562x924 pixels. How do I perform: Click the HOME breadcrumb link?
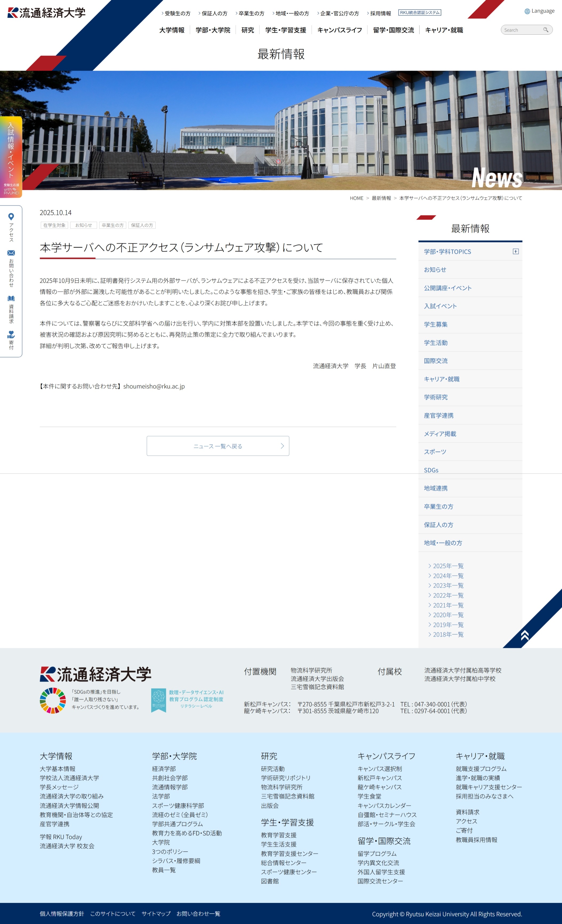[356, 198]
